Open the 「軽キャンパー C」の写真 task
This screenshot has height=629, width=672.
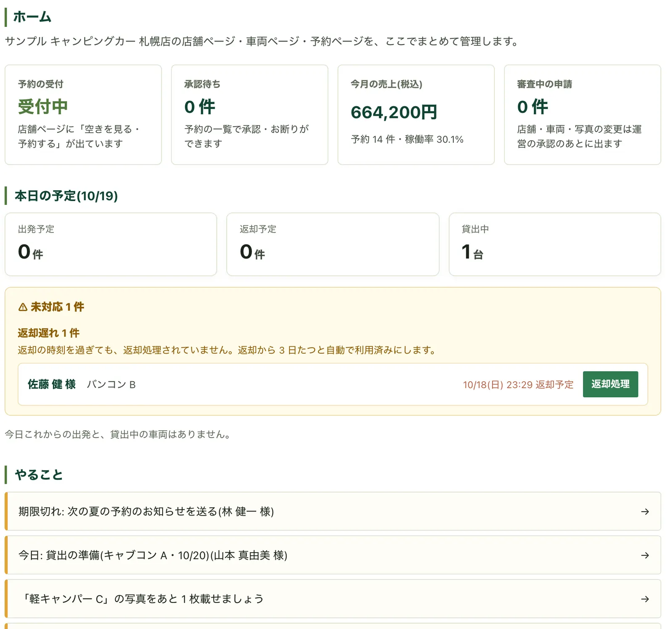point(333,599)
